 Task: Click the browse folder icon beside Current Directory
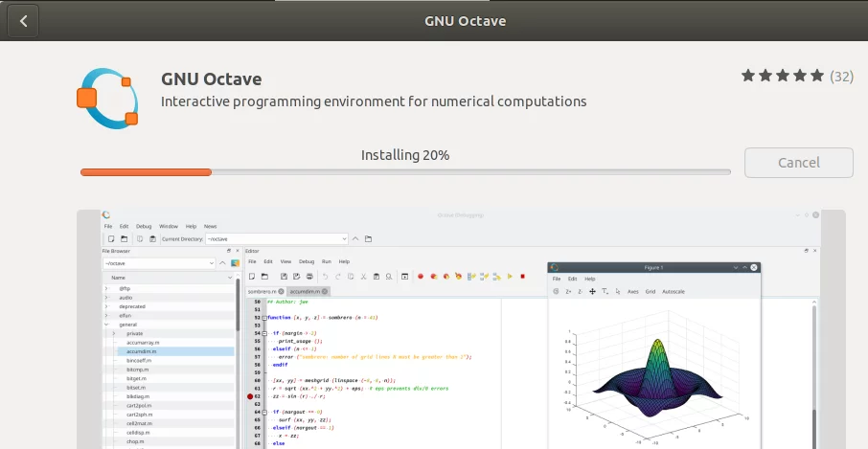[x=368, y=239]
